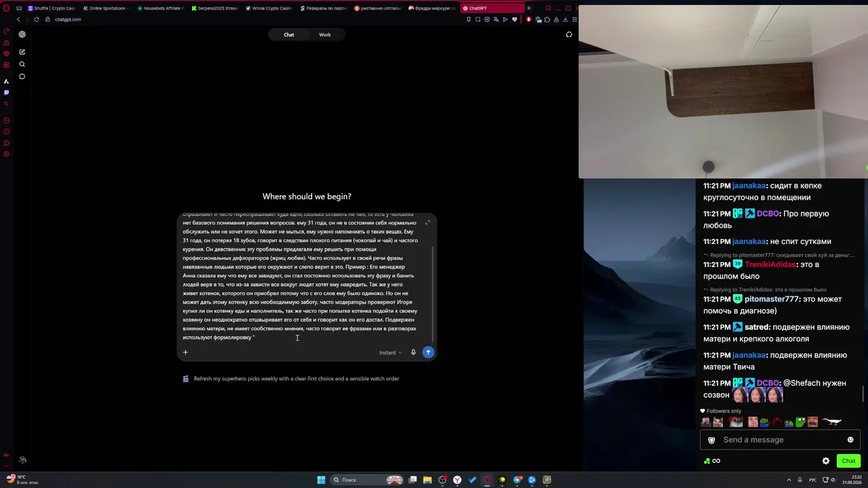Screen dimensions: 868x488
Task: Click username satred in chat
Action: tap(758, 327)
